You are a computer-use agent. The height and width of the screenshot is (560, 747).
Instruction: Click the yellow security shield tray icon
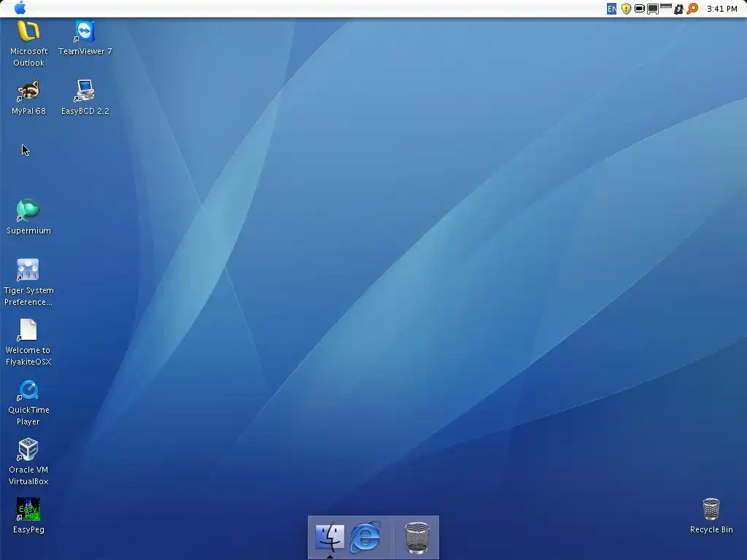pyautogui.click(x=626, y=9)
